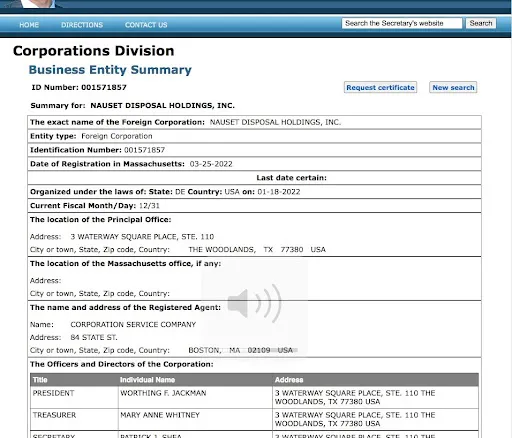The height and width of the screenshot is (438, 512).
Task: Open the HOME menu item
Action: [x=29, y=25]
